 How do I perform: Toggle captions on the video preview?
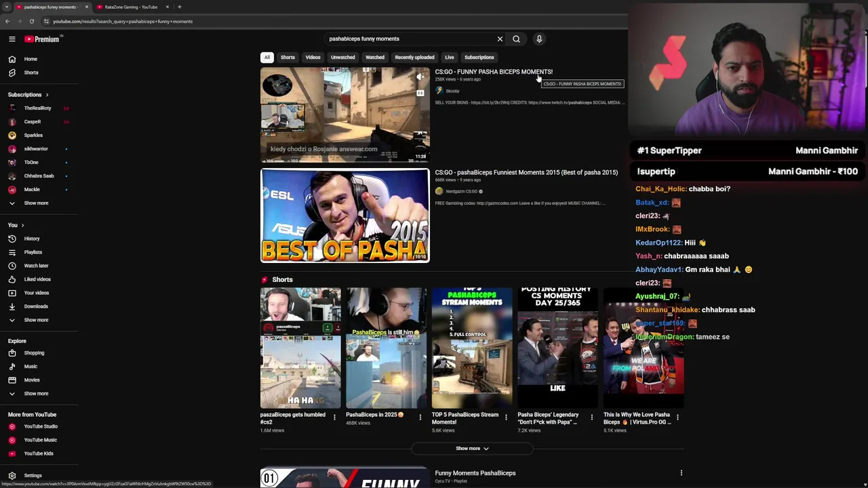(420, 93)
